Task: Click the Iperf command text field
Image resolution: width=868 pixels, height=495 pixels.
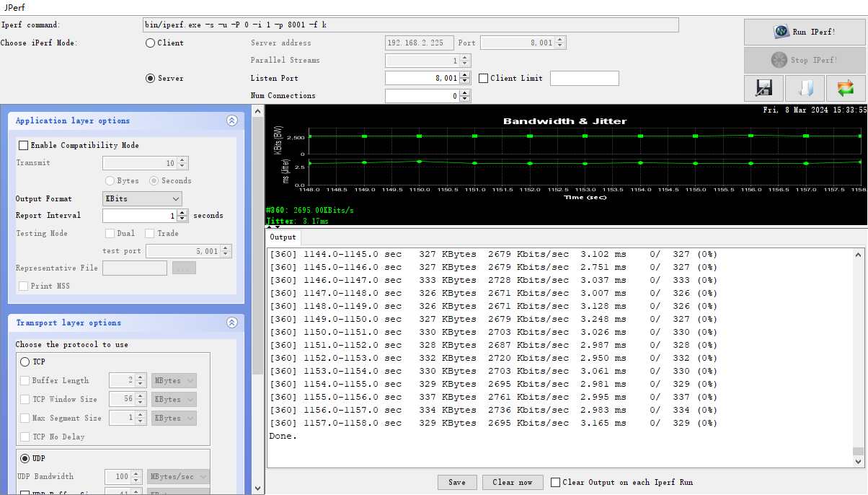Action: [x=411, y=25]
